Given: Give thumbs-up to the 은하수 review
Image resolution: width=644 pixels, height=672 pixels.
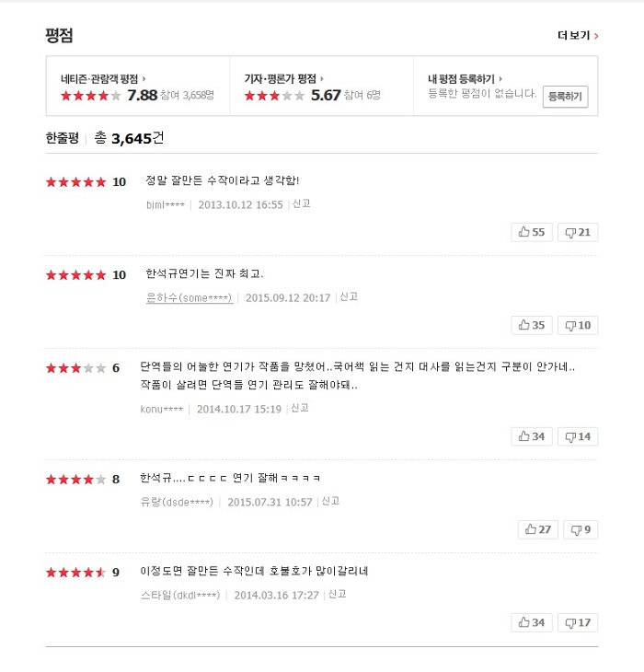Looking at the screenshot, I should [x=532, y=325].
